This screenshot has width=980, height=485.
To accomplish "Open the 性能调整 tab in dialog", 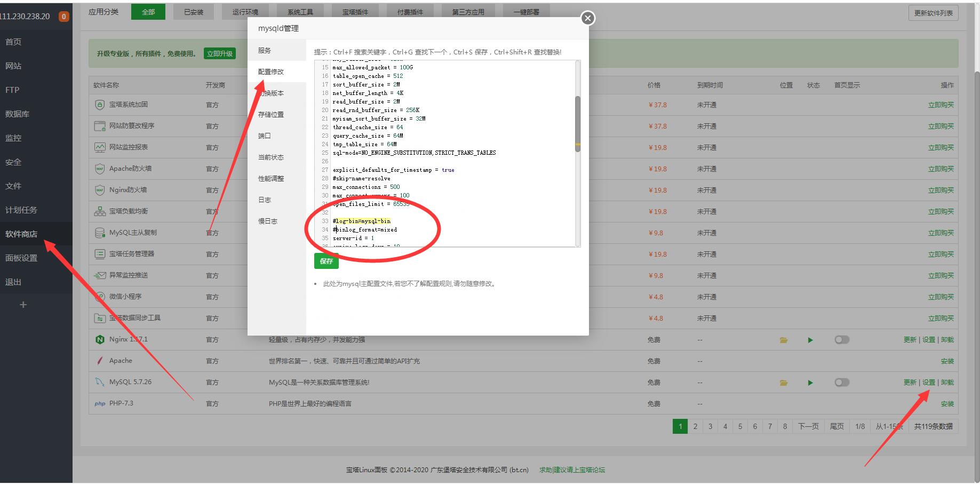I will 271,179.
